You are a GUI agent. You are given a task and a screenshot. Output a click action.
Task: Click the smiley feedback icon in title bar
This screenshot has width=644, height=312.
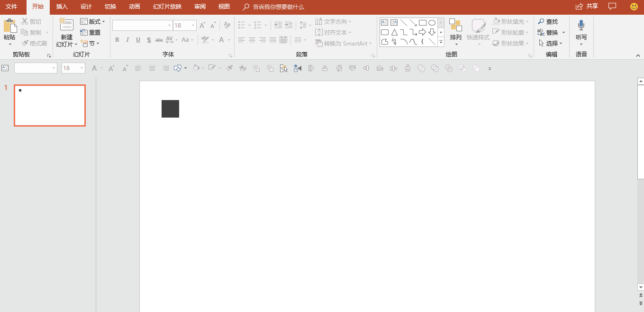coord(634,6)
